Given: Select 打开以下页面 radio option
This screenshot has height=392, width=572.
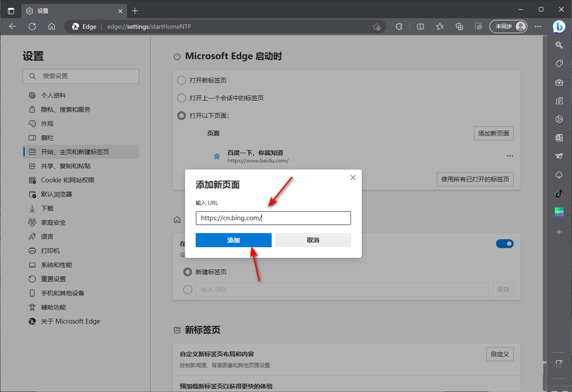Looking at the screenshot, I should point(181,116).
